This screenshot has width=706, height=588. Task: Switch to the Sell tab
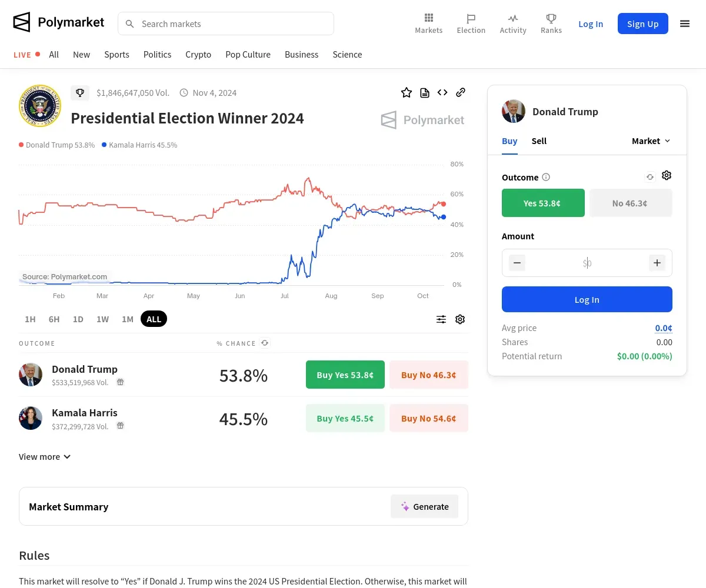pos(539,141)
